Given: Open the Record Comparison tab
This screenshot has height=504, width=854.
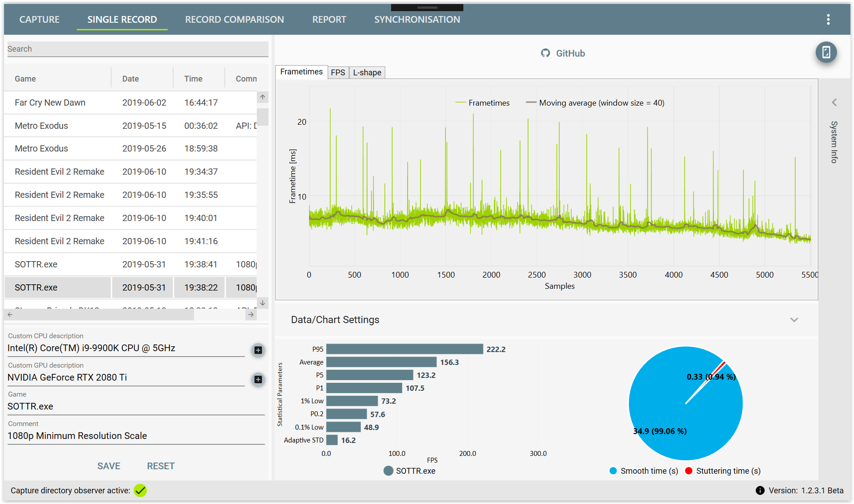Looking at the screenshot, I should [x=235, y=20].
